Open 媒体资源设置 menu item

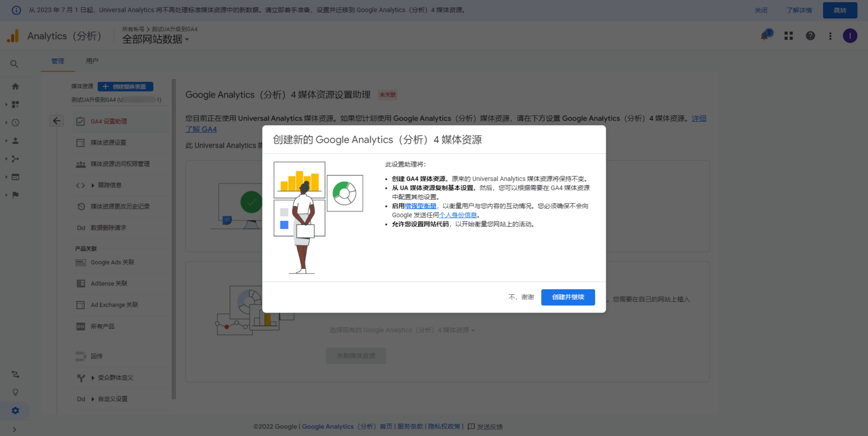[x=121, y=143]
